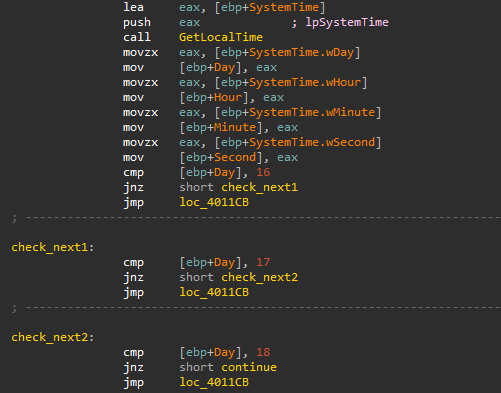The image size is (501, 393).
Task: Click SystemTime.wSecond operand
Action: click(x=312, y=142)
